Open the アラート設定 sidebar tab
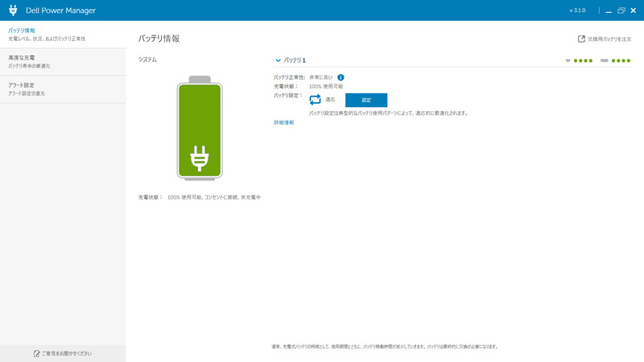Image resolution: width=644 pixels, height=362 pixels. coord(63,89)
